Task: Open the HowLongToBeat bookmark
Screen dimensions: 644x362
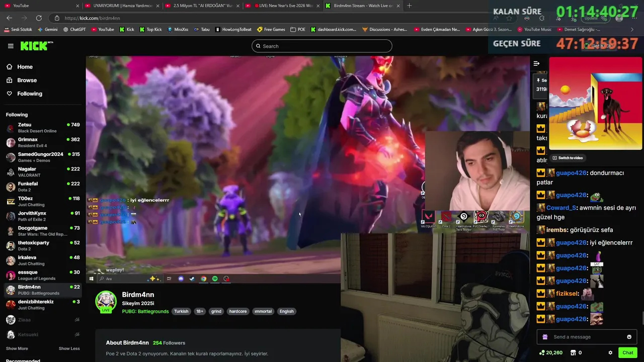Action: tap(233, 30)
